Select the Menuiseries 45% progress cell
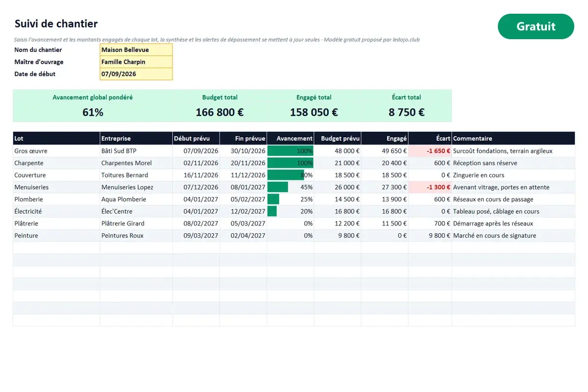 290,187
